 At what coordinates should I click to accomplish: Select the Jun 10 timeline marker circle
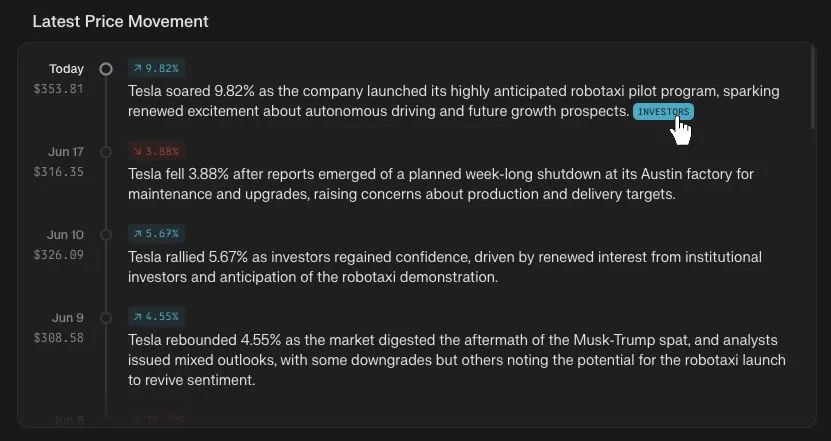pos(106,235)
